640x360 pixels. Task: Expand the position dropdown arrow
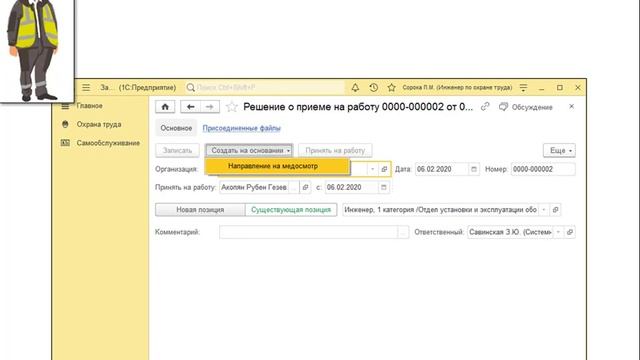coord(544,210)
